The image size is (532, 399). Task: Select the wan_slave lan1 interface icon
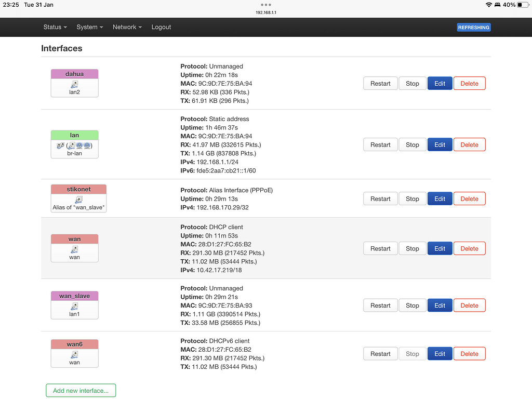(x=74, y=305)
